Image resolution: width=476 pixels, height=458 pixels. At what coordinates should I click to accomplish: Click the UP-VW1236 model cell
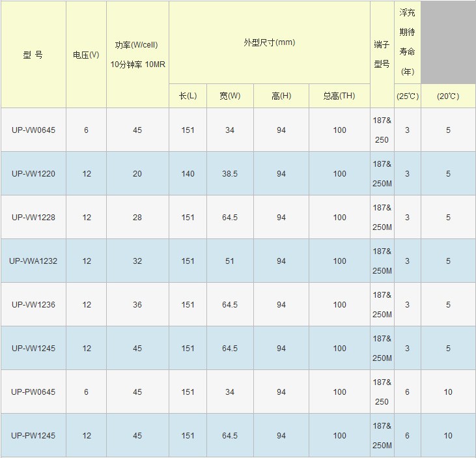pos(33,305)
